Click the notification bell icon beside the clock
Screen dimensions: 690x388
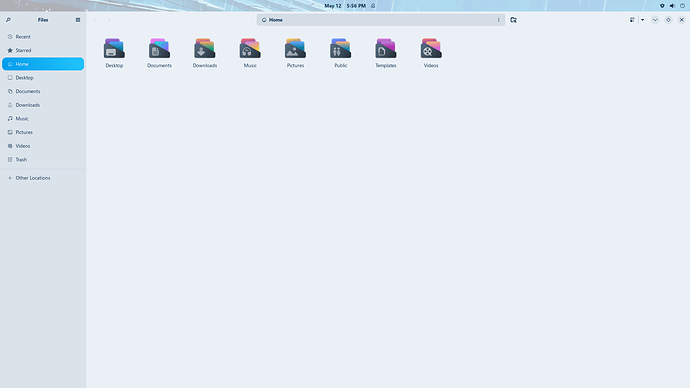click(x=373, y=6)
